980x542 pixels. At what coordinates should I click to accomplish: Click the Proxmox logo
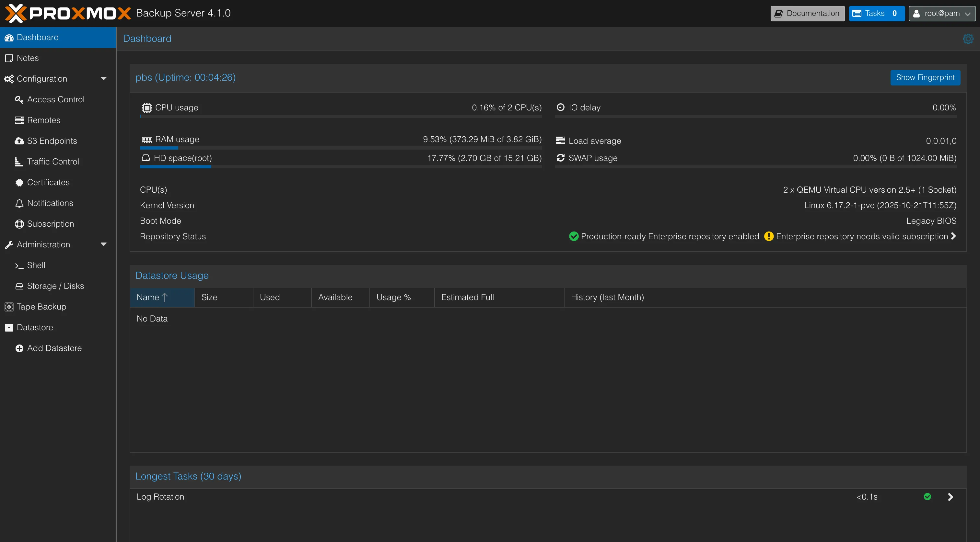tap(68, 13)
